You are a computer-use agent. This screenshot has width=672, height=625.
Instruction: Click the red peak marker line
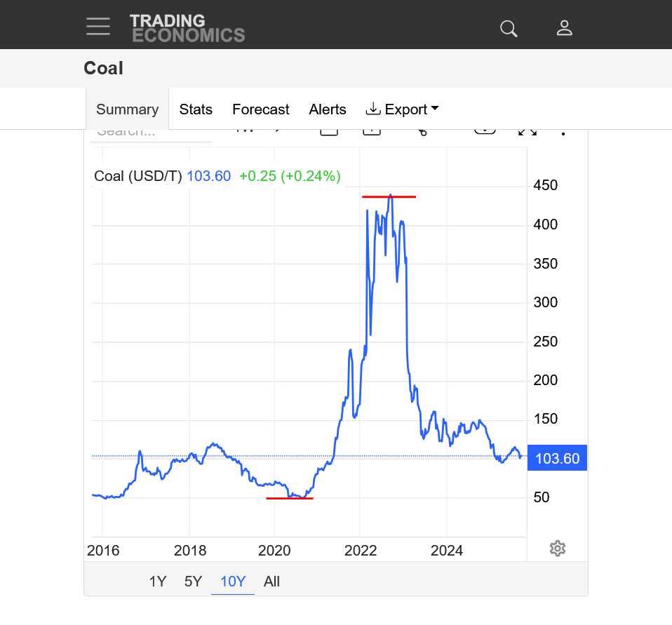tap(389, 196)
